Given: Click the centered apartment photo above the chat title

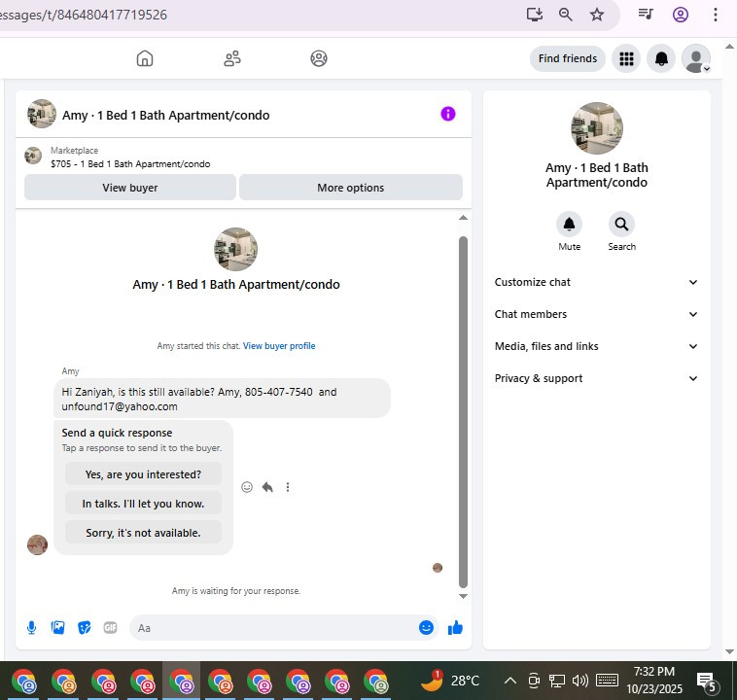Looking at the screenshot, I should (x=235, y=249).
